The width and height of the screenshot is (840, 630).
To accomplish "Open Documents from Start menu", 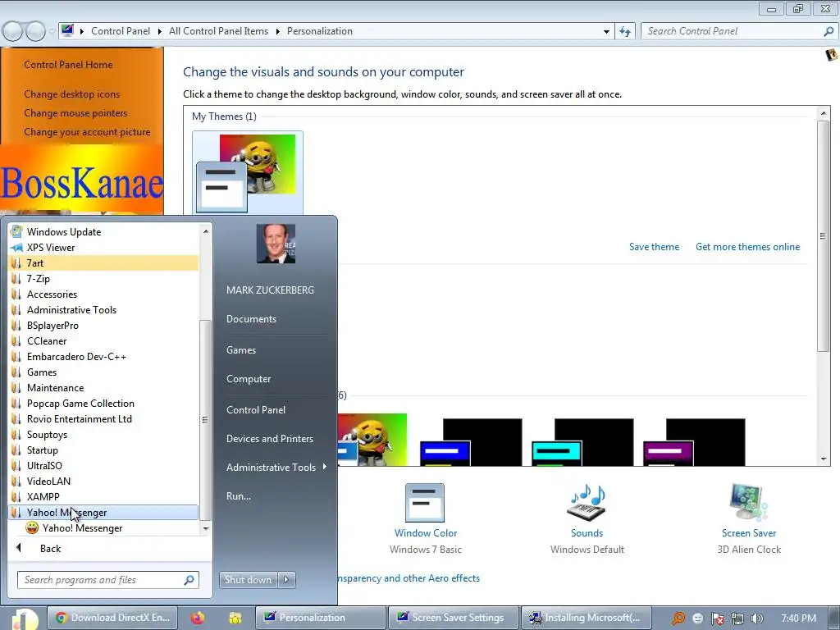I will pyautogui.click(x=251, y=319).
